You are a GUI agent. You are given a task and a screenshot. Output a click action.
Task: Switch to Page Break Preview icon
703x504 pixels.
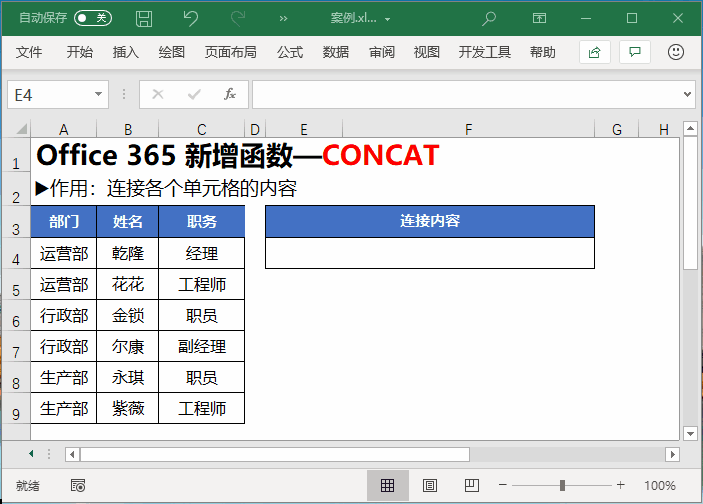coord(473,485)
